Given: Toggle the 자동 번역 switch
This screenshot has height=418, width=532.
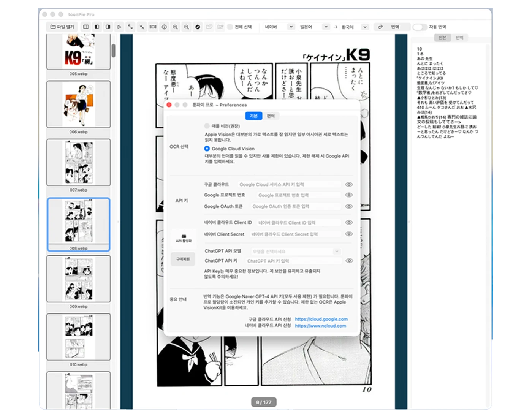Looking at the screenshot, I should [420, 27].
